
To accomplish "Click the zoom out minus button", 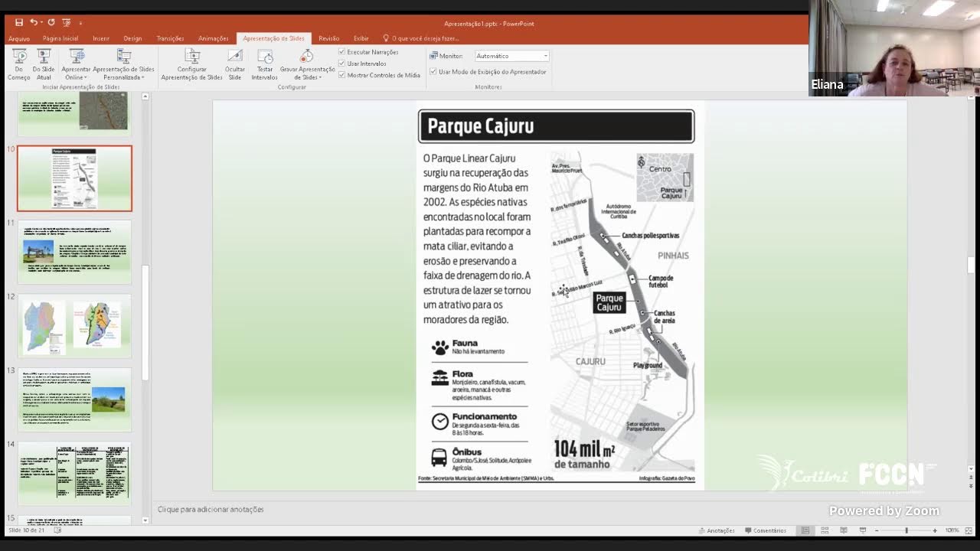I will coord(878,530).
